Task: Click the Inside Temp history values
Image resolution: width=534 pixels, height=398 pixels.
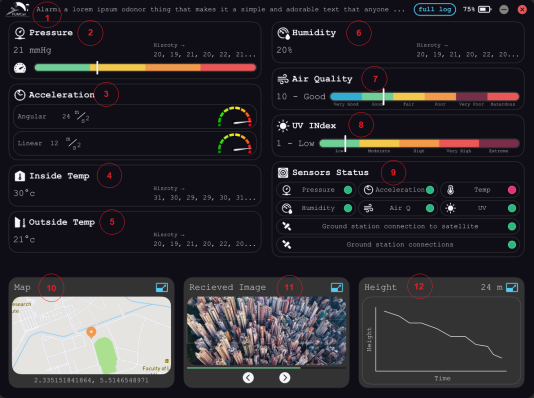Action: (204, 198)
